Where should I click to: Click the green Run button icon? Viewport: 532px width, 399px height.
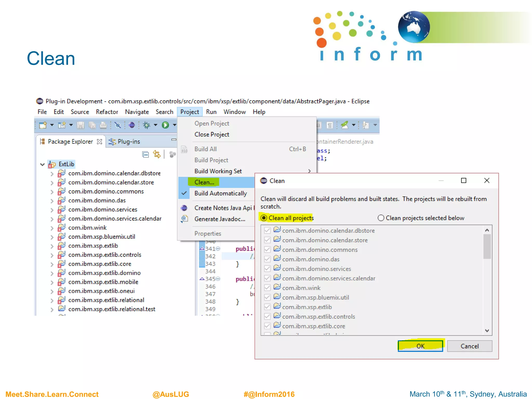tap(165, 125)
